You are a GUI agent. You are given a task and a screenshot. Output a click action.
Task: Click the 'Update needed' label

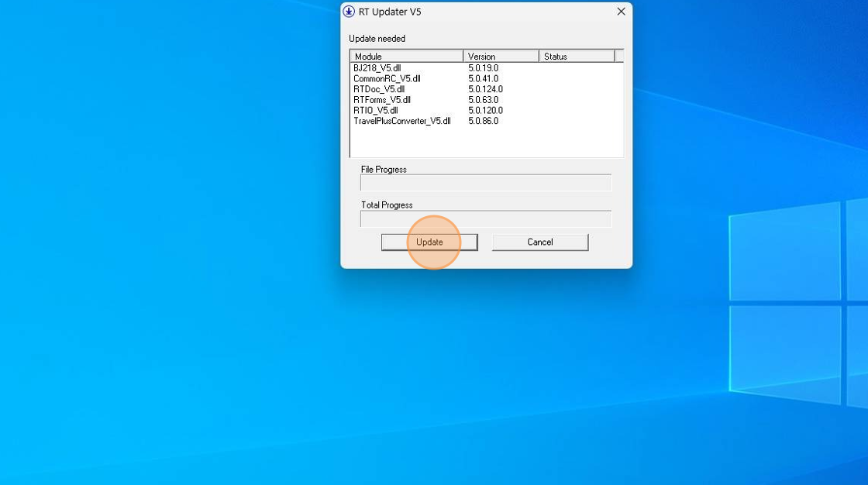[x=377, y=39]
